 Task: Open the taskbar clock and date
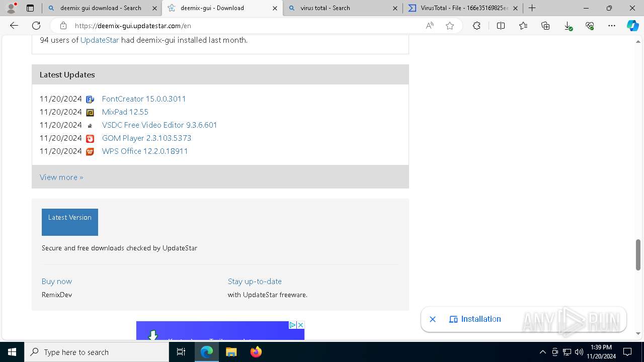(x=601, y=352)
